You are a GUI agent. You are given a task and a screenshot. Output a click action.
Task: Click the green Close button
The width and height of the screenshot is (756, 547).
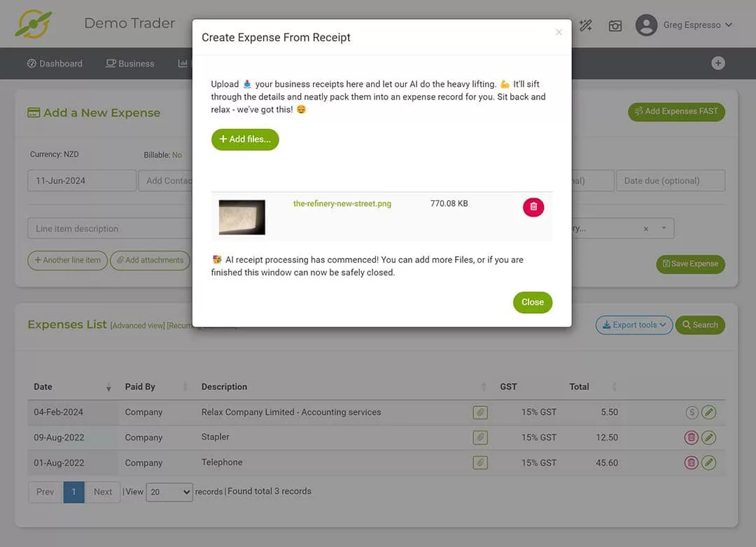coord(532,303)
